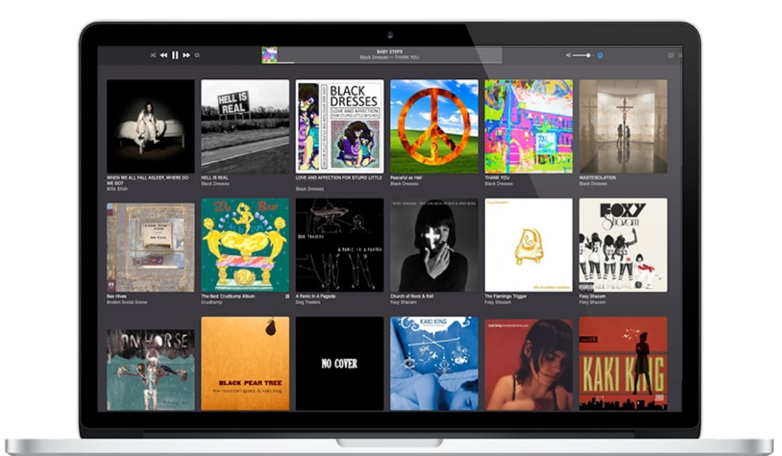
Task: Click the 'Black Dresses — THANK YOU' subtitle
Action: point(390,57)
